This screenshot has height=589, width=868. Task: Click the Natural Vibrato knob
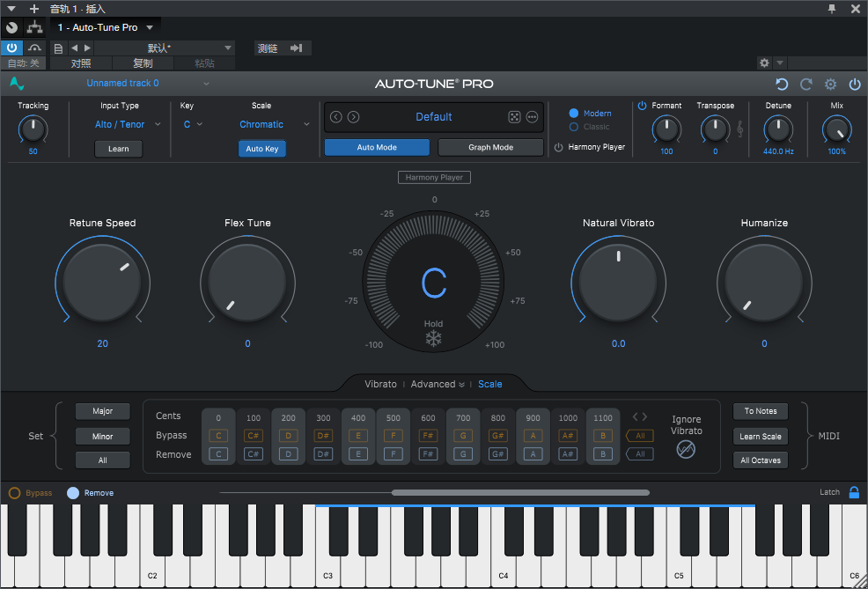tap(618, 283)
